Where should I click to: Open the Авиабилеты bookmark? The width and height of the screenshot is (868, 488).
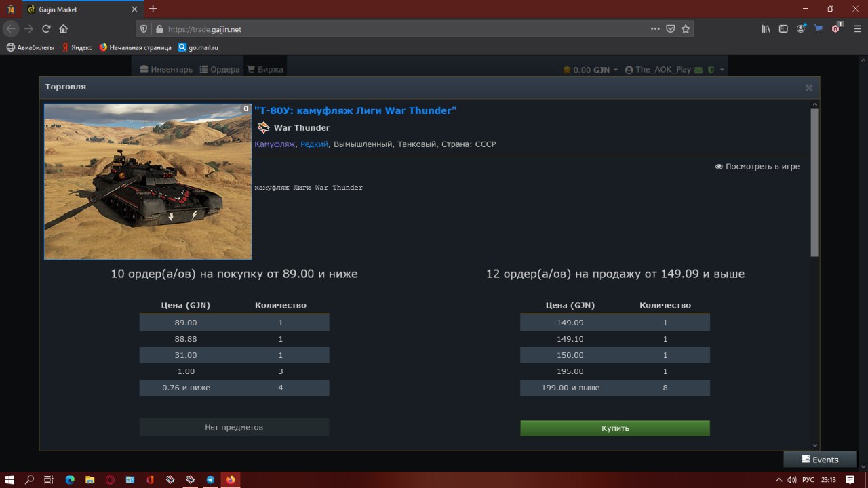pos(31,47)
